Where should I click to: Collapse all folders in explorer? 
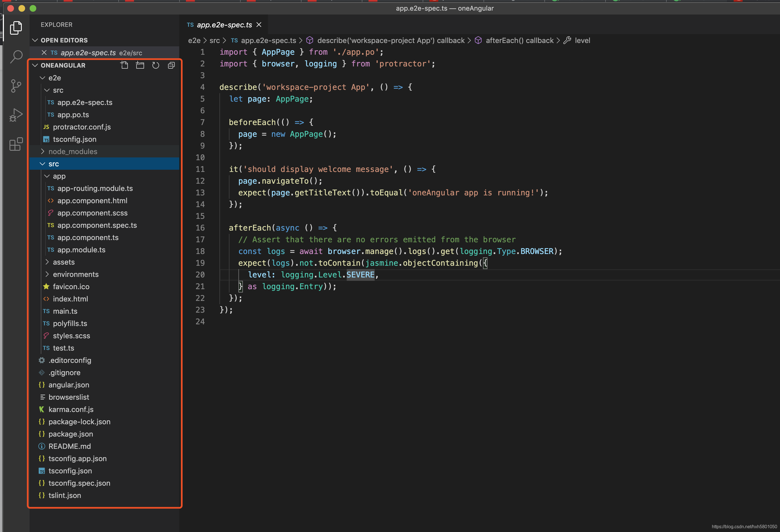pyautogui.click(x=171, y=65)
